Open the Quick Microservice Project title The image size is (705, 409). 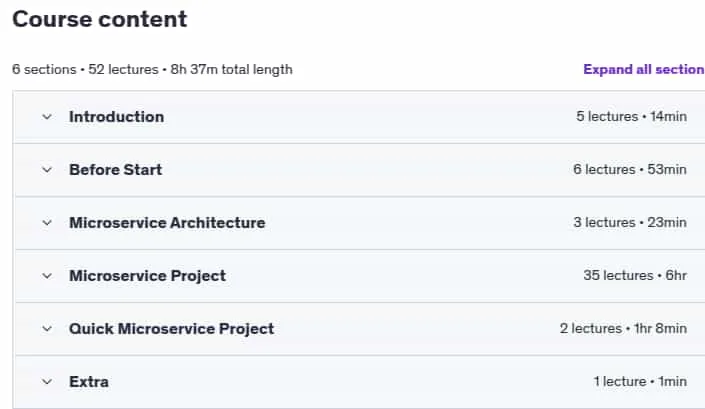[171, 329]
